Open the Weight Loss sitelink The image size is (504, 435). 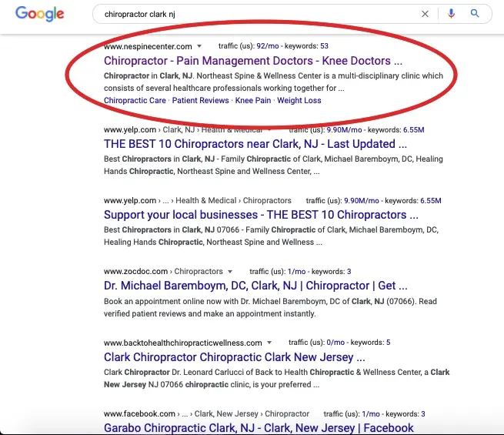(x=299, y=100)
